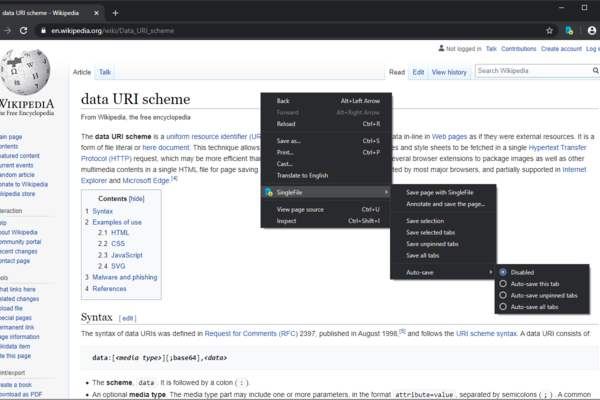Viewport: 600px width, 400px height.
Task: Click in the Search Wikipedia field
Action: click(x=533, y=71)
